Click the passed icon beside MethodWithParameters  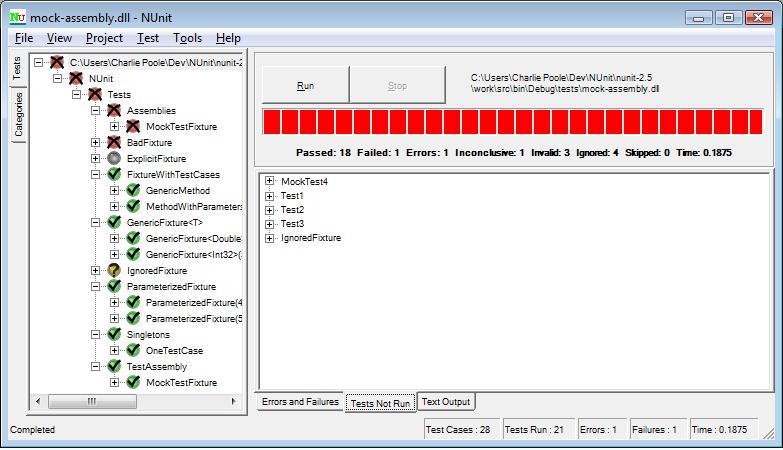click(133, 206)
